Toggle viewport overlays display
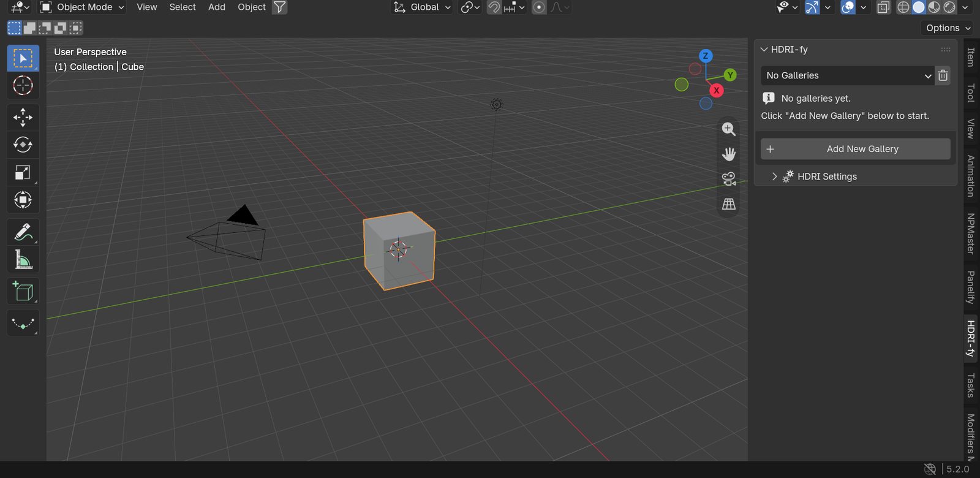 pos(848,7)
